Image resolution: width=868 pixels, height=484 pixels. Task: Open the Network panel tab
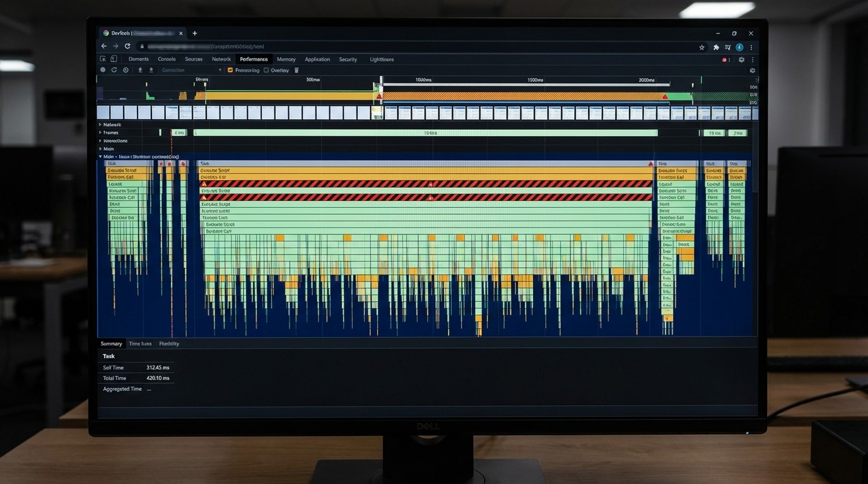[x=221, y=59]
